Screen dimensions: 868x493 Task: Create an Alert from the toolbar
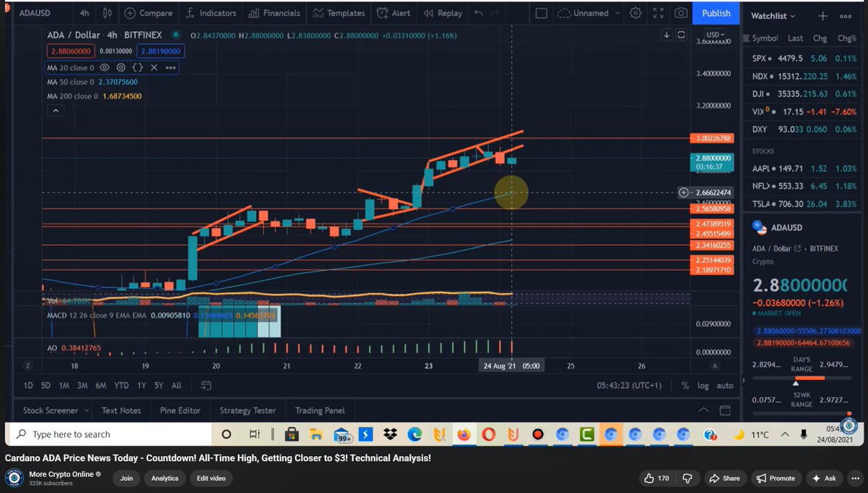pos(393,13)
